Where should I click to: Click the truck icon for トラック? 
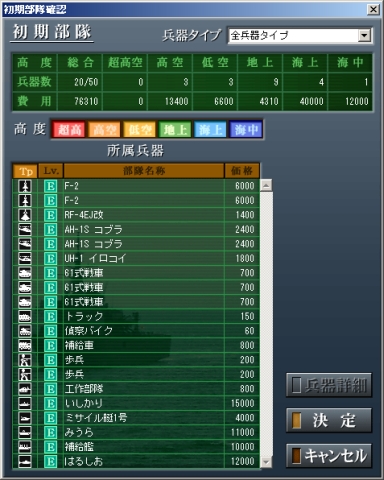click(x=25, y=316)
